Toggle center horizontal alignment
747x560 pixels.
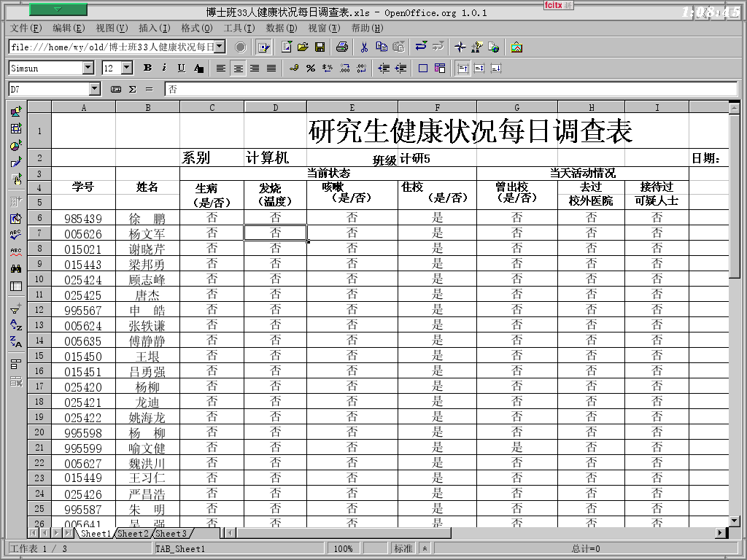pyautogui.click(x=238, y=68)
